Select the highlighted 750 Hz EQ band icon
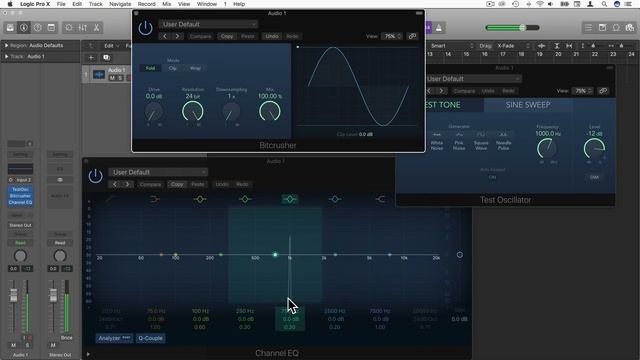 pyautogui.click(x=290, y=199)
